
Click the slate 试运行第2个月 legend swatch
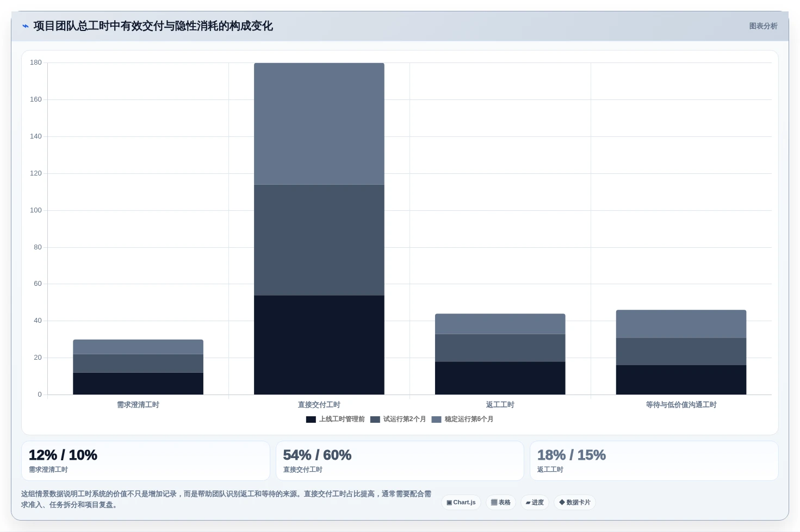375,420
